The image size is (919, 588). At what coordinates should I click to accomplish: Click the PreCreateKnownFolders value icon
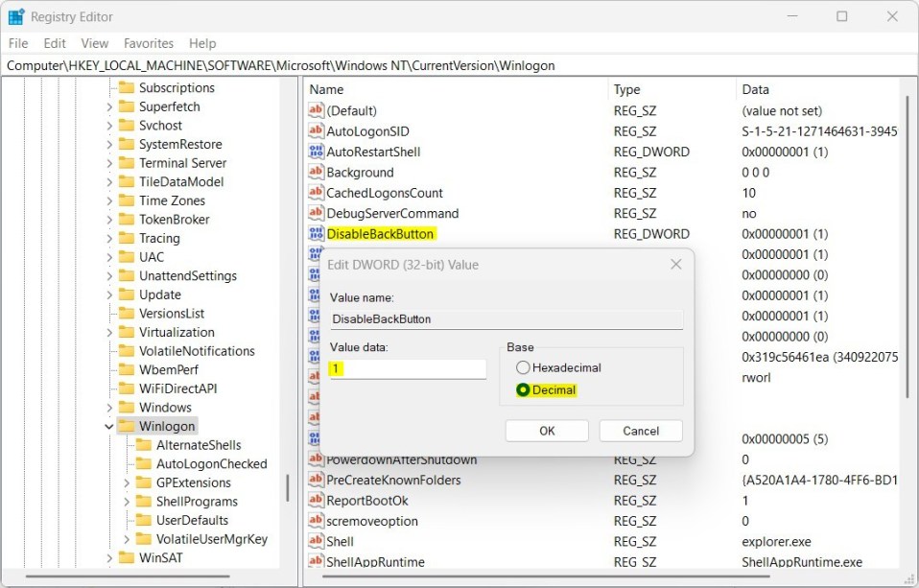(x=316, y=480)
